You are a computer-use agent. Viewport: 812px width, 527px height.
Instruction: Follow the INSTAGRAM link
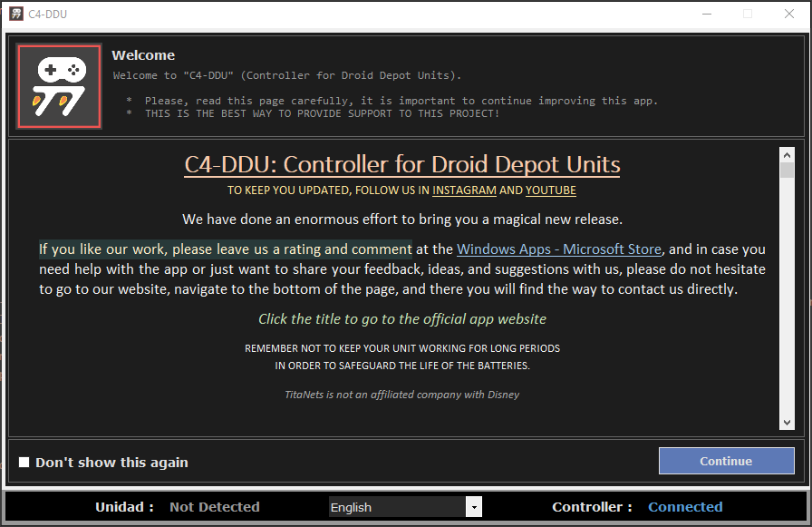[x=464, y=190]
